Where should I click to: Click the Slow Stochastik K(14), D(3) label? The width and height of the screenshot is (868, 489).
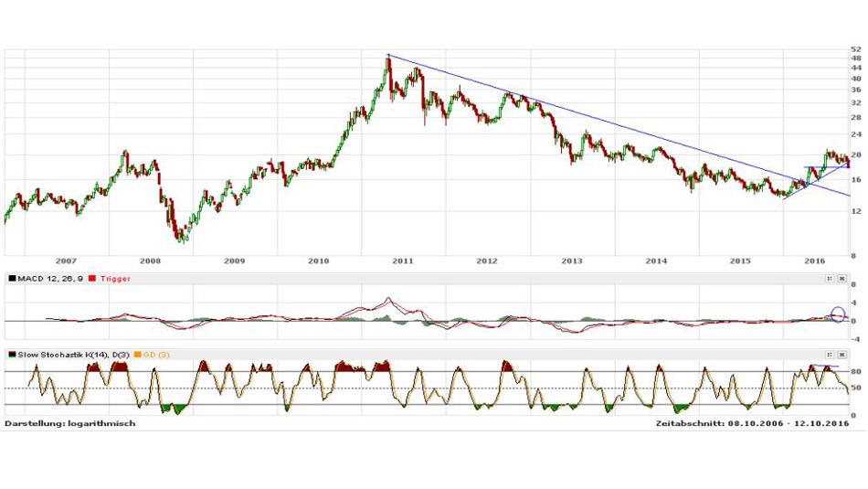pyautogui.click(x=73, y=354)
